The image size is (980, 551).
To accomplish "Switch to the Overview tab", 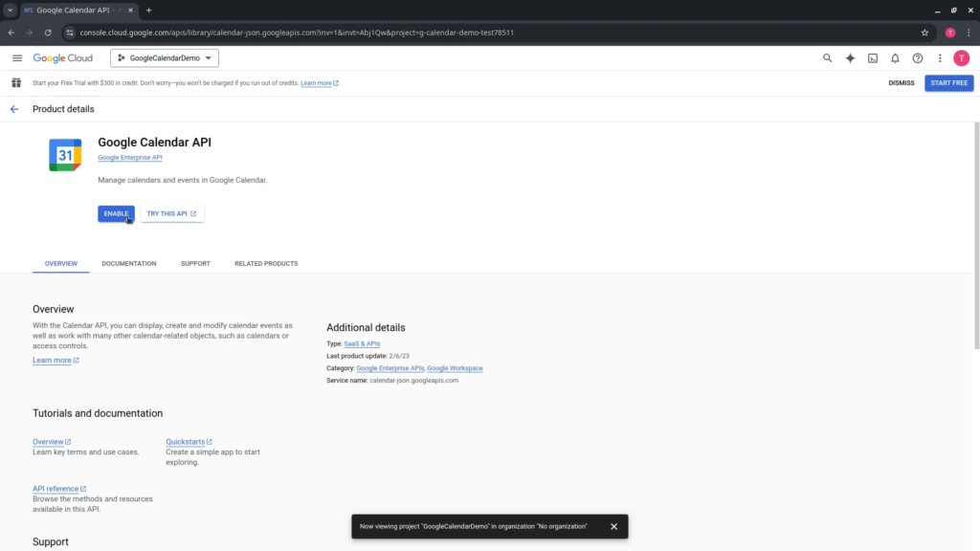I will pos(60,264).
